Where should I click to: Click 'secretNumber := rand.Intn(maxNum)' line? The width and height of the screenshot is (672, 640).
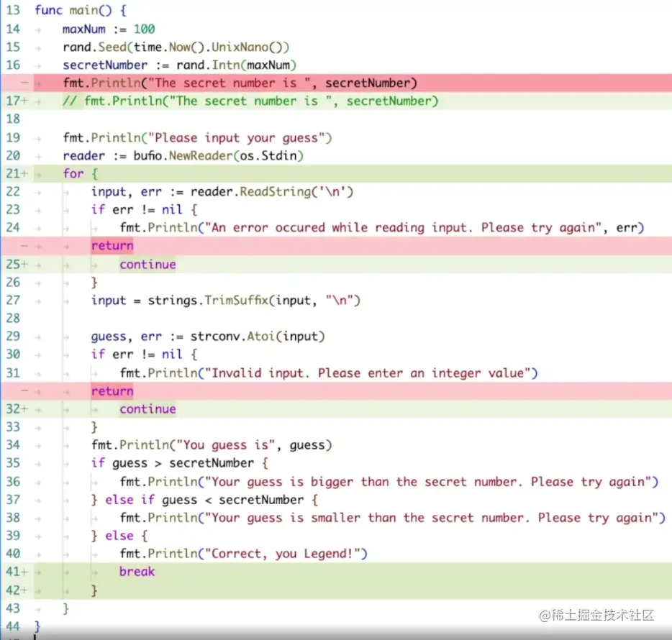pos(180,65)
